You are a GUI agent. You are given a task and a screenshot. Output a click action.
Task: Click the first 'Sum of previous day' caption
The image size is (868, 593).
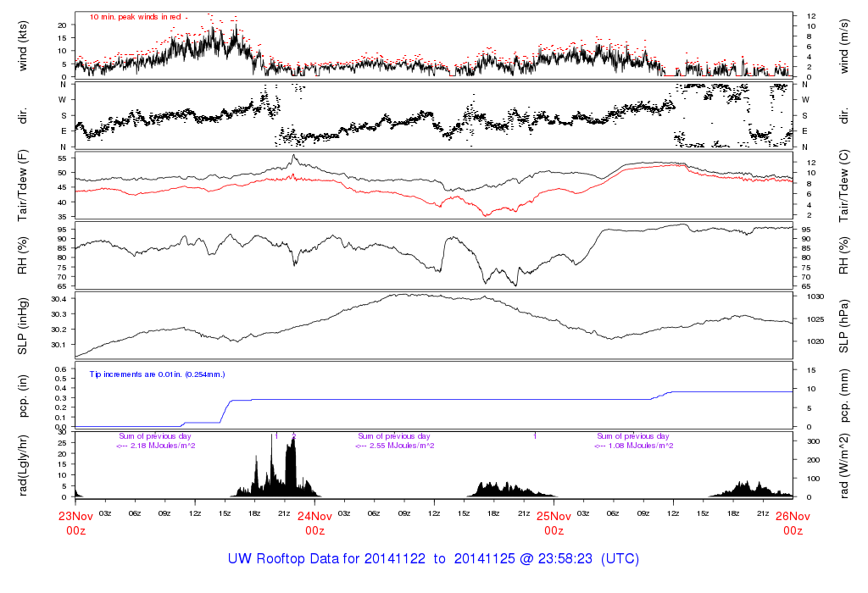(155, 436)
